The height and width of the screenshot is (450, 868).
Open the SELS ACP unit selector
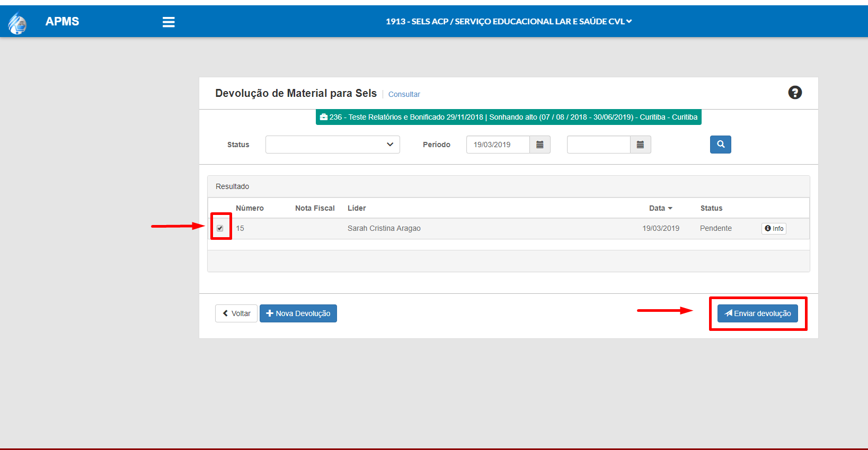[509, 22]
